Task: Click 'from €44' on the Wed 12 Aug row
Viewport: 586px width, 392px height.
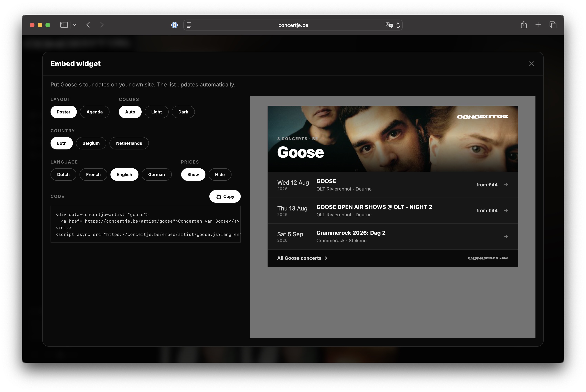Action: click(487, 185)
